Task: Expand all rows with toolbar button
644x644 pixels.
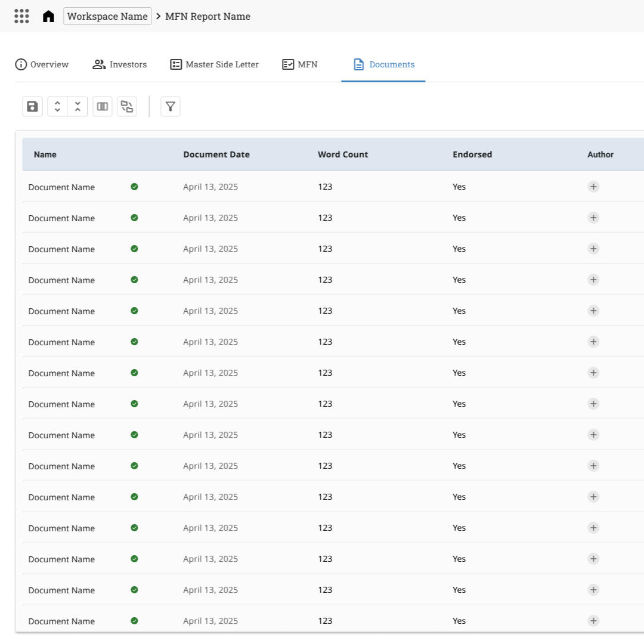Action: click(x=58, y=107)
